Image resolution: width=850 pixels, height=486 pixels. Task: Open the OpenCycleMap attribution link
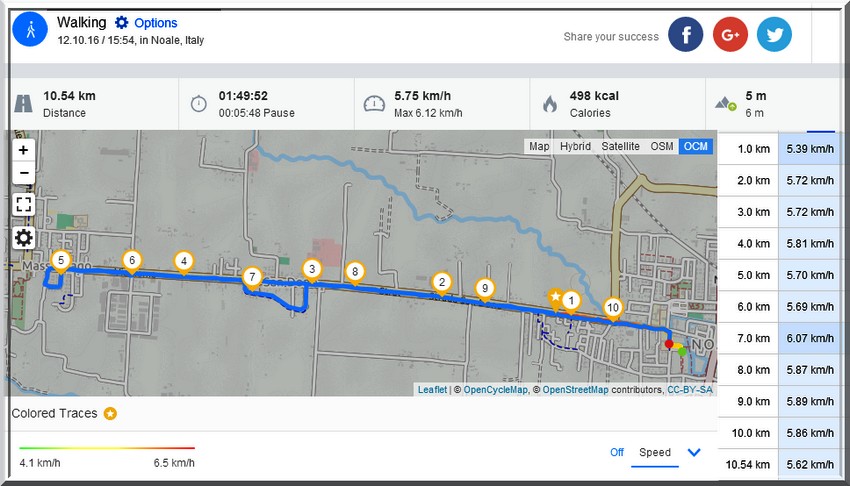[495, 390]
